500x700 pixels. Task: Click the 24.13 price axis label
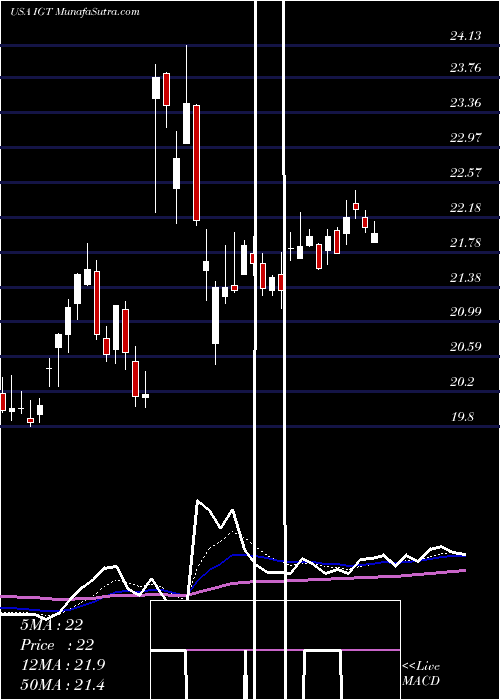tap(466, 36)
